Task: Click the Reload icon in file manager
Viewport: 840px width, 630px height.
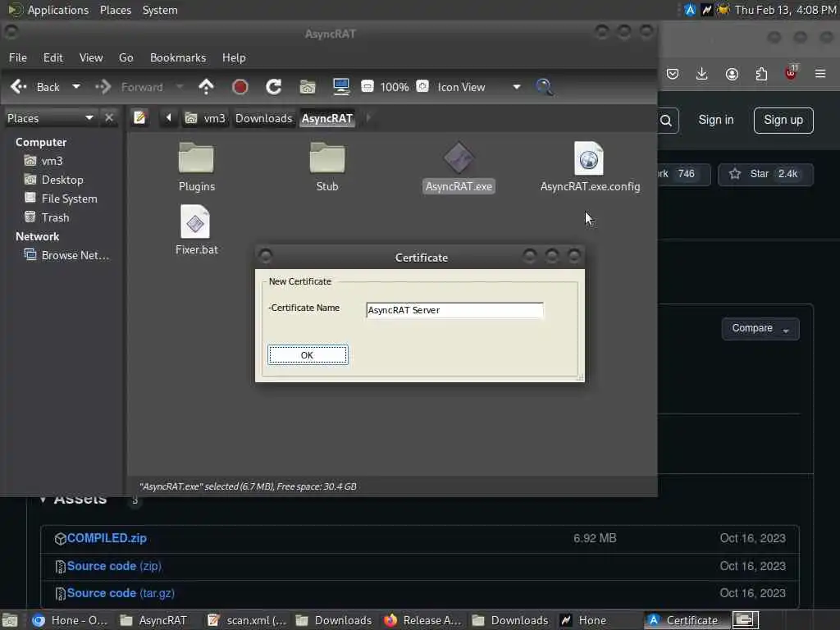Action: tap(274, 87)
